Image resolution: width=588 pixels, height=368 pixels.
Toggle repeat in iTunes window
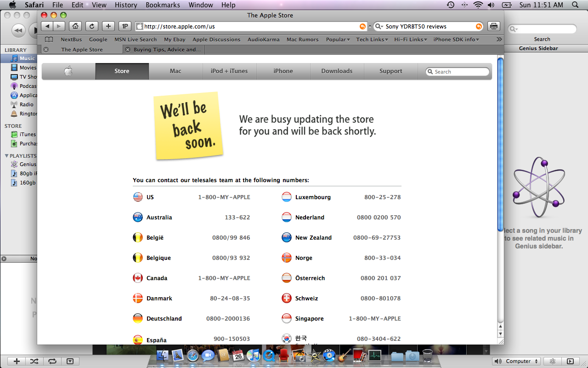(x=52, y=362)
